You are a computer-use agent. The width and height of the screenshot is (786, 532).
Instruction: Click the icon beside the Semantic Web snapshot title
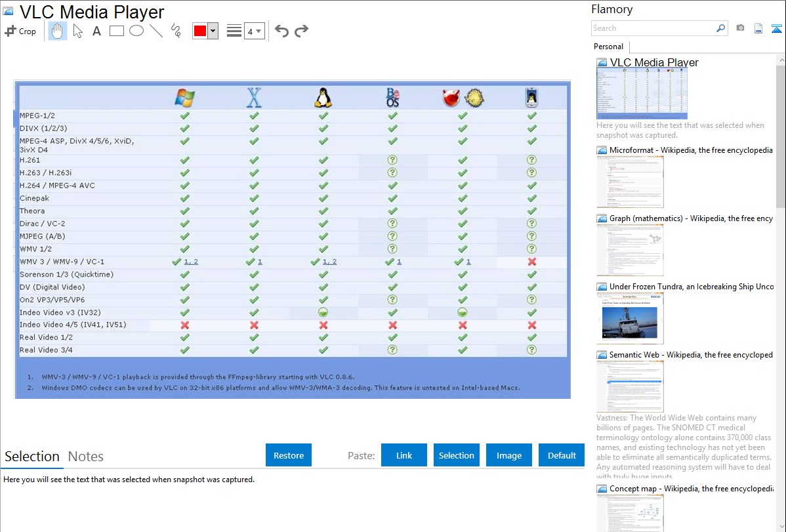pos(602,354)
